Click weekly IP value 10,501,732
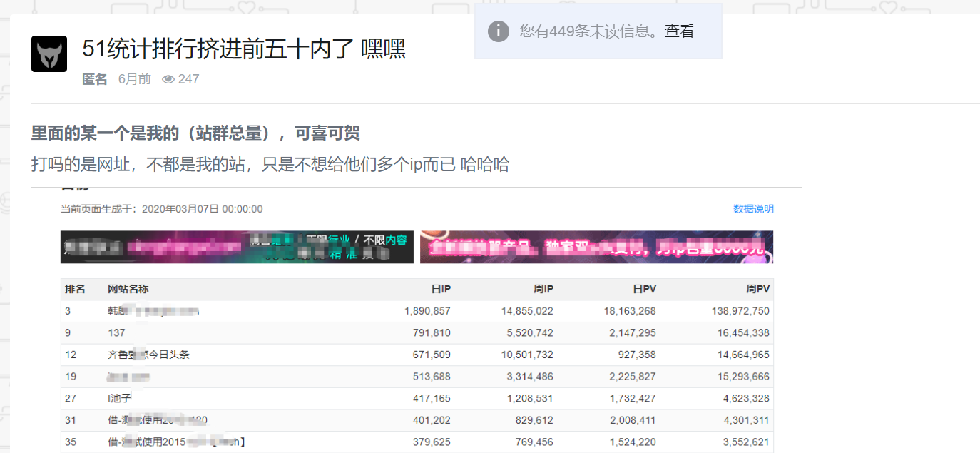 (527, 355)
